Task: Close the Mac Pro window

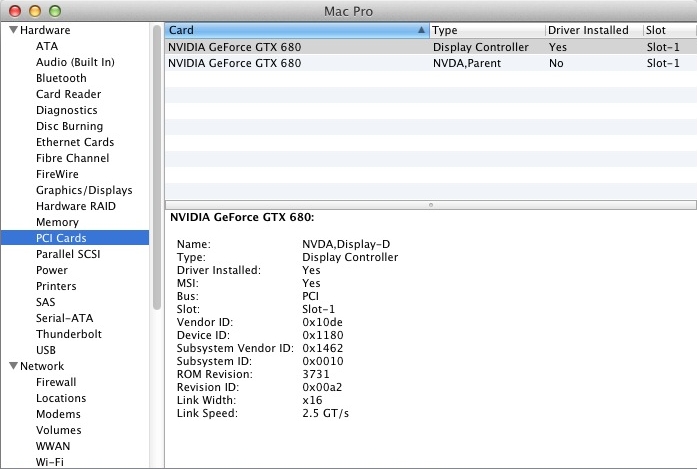Action: (15, 11)
